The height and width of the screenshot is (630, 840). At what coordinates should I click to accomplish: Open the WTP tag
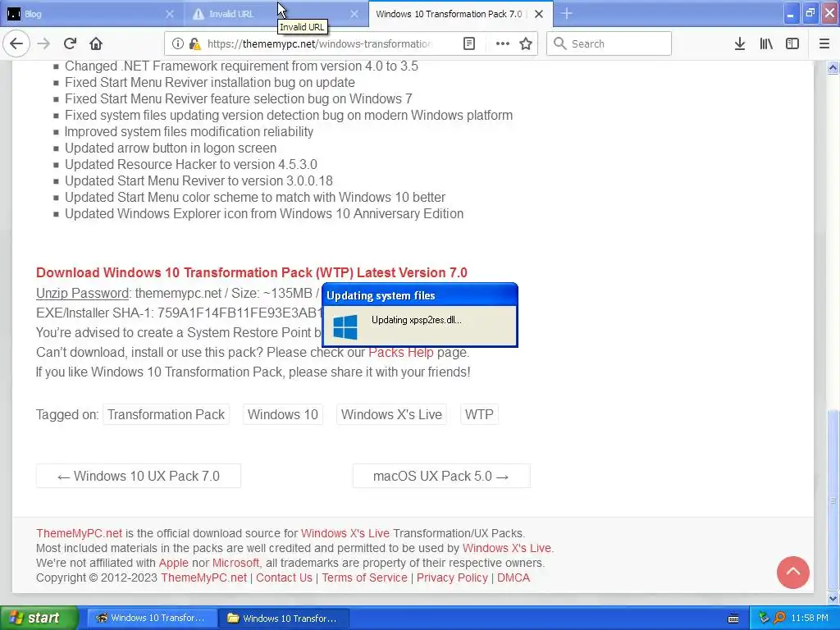point(479,414)
